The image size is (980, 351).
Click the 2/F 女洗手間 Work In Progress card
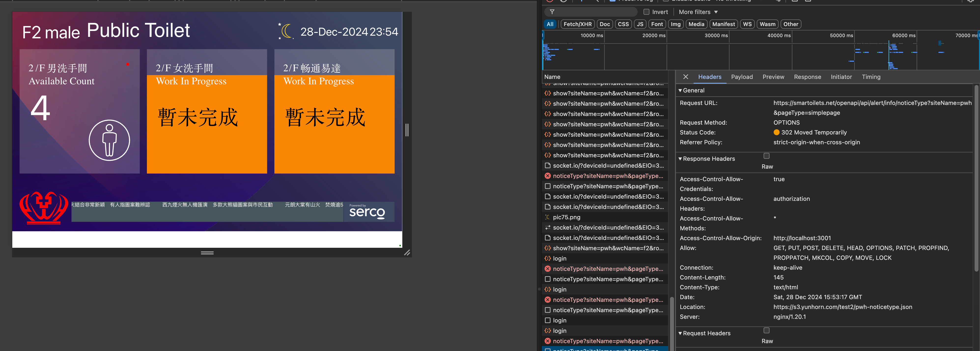click(207, 111)
